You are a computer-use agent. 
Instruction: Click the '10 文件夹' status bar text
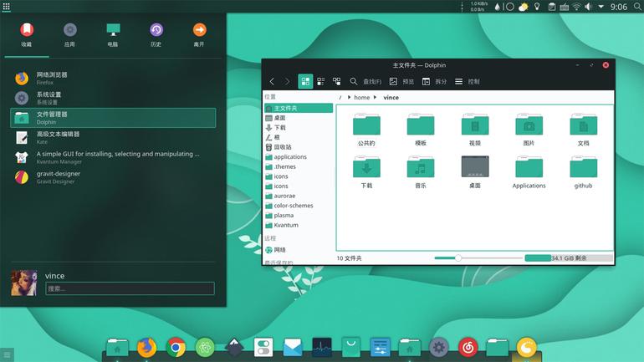pos(349,258)
